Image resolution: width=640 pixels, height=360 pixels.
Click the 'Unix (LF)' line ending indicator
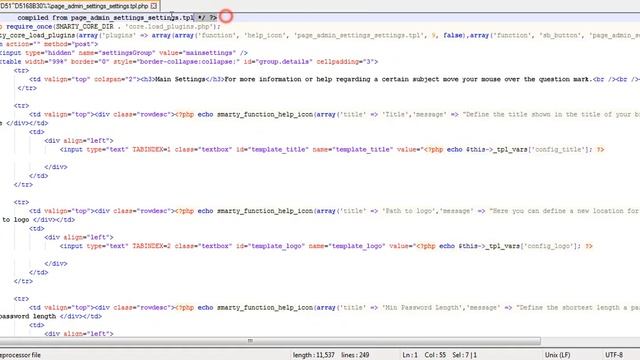557,355
